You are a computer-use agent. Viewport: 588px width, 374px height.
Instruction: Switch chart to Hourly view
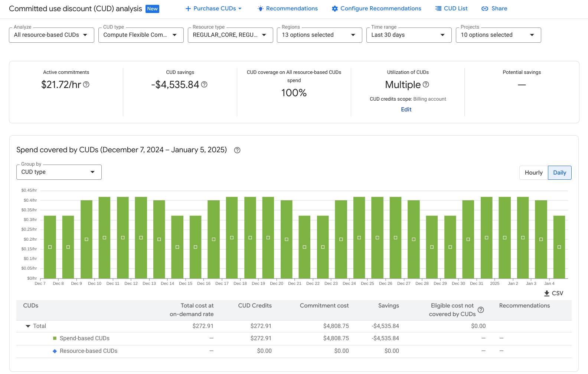click(x=533, y=173)
